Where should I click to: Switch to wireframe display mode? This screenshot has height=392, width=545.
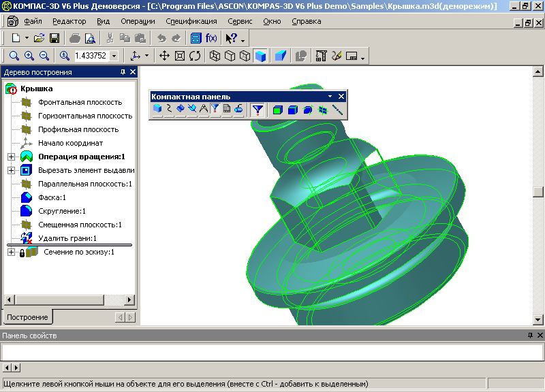[215, 56]
